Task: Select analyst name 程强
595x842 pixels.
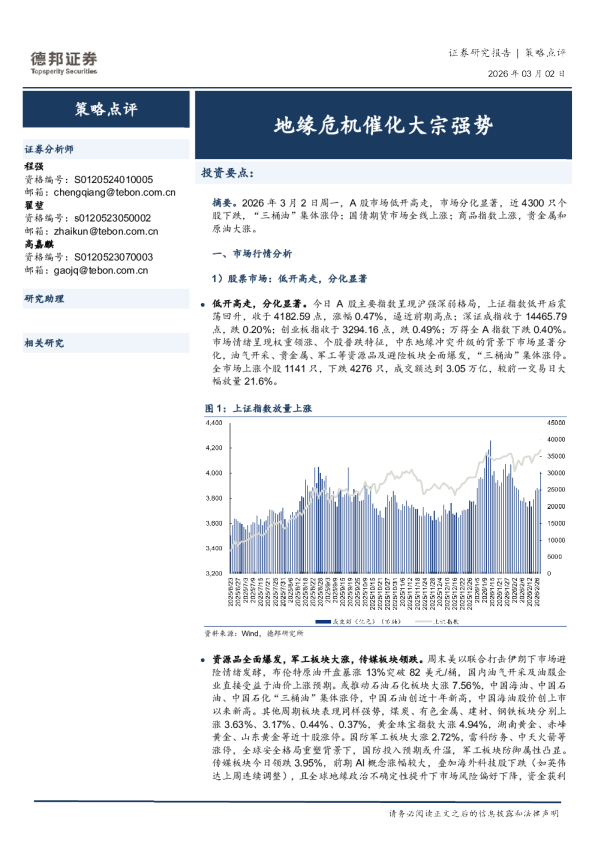Action: coord(34,166)
